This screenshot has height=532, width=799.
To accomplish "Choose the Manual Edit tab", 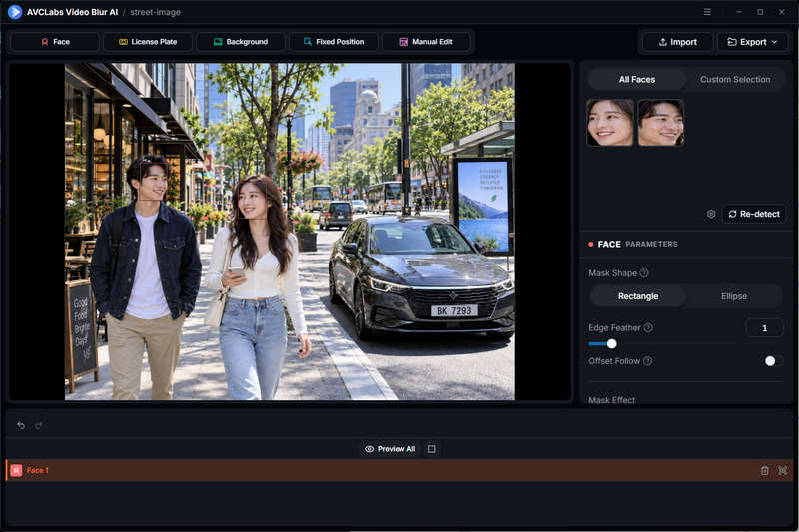I will (x=426, y=42).
